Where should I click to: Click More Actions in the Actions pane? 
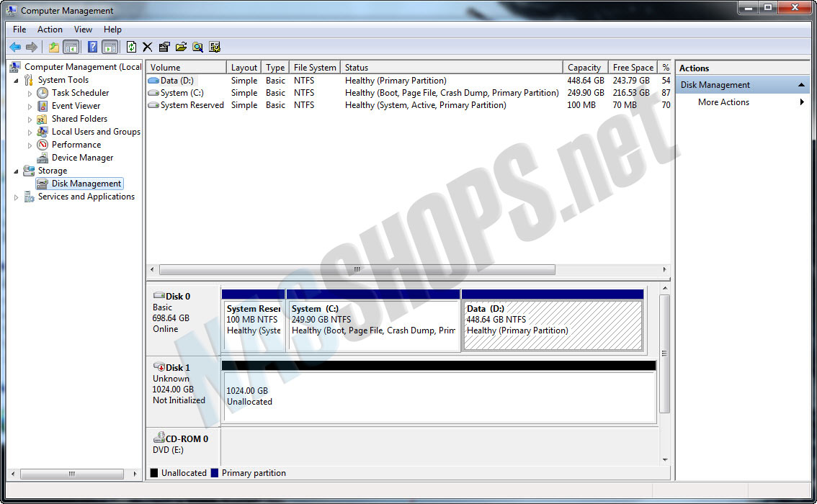pyautogui.click(x=723, y=102)
